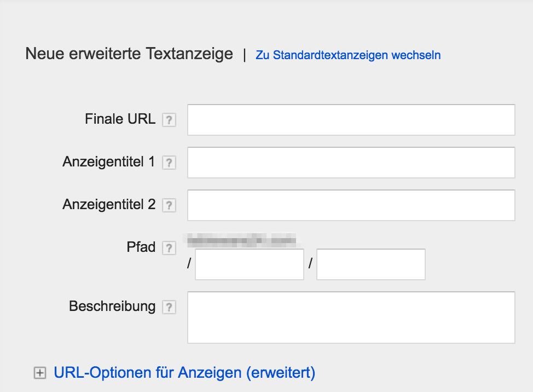Click the Anzeigentitel 2 label
This screenshot has height=392, width=533.
[x=109, y=204]
